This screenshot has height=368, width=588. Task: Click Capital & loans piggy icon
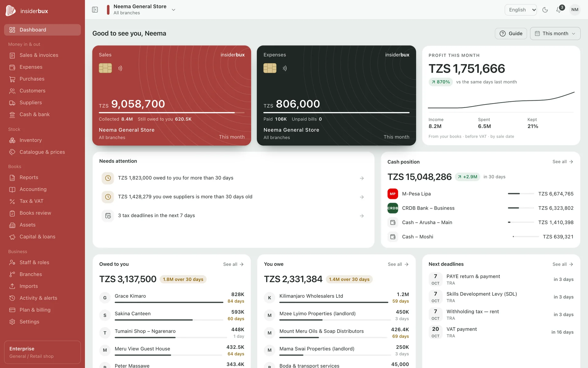coord(12,237)
